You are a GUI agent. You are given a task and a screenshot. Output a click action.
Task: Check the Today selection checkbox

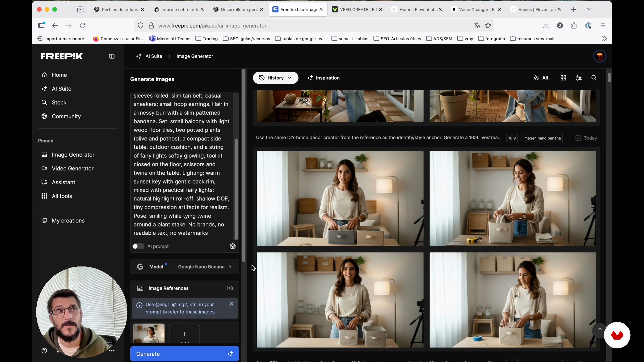pyautogui.click(x=578, y=138)
